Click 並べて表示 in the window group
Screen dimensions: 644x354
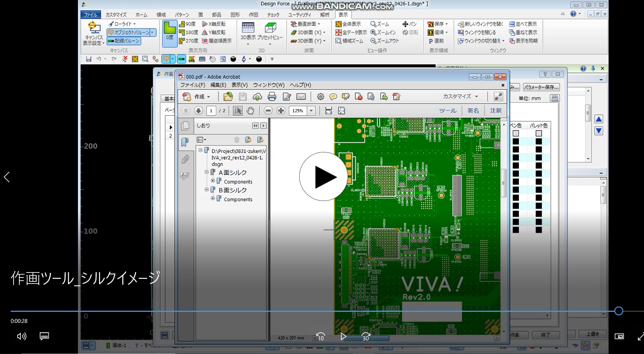[523, 24]
